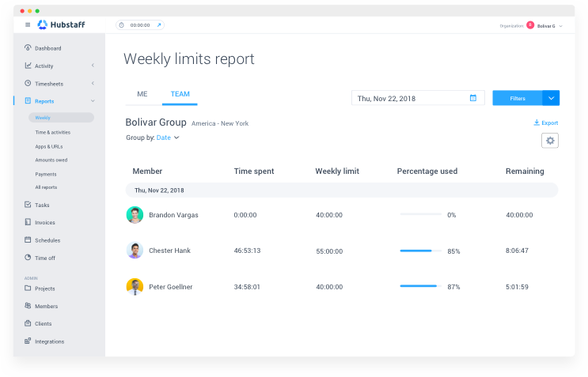Click Chester Hank 85% progress bar
This screenshot has width=588, height=377.
point(420,251)
